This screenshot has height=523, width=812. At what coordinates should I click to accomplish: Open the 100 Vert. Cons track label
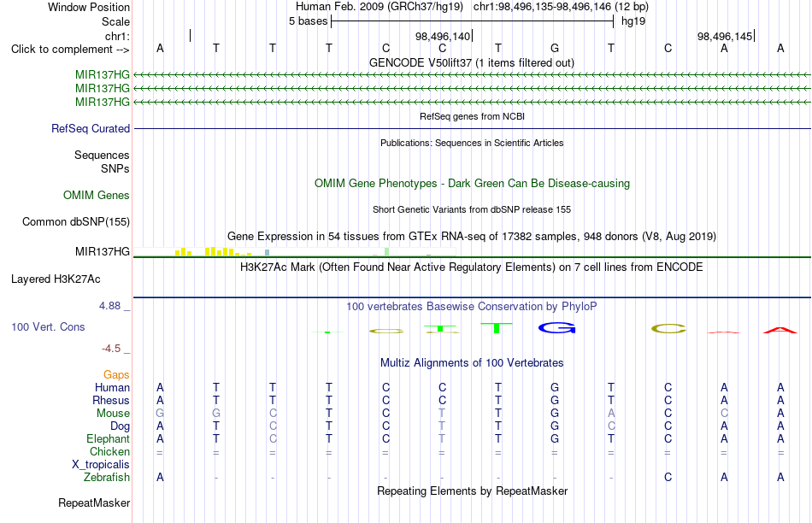click(x=48, y=326)
